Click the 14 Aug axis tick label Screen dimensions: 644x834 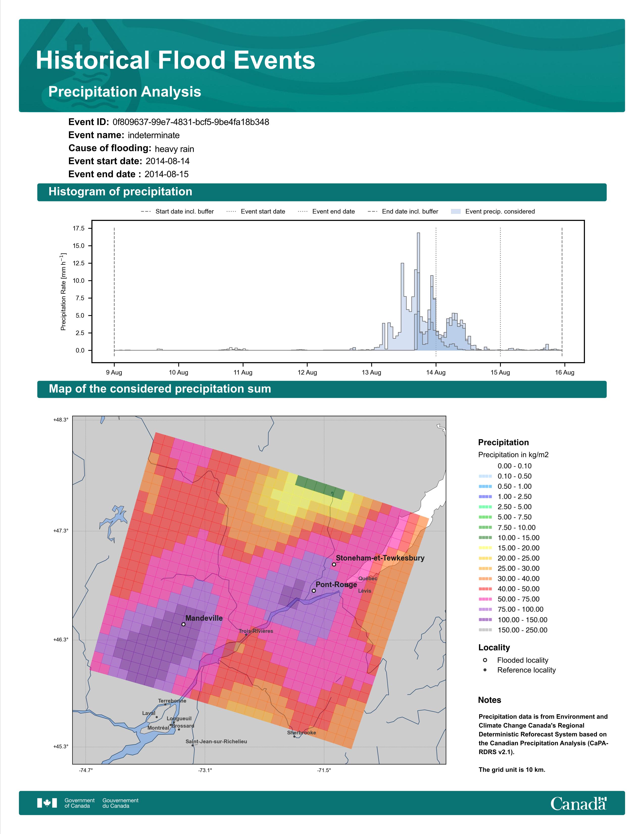[436, 373]
